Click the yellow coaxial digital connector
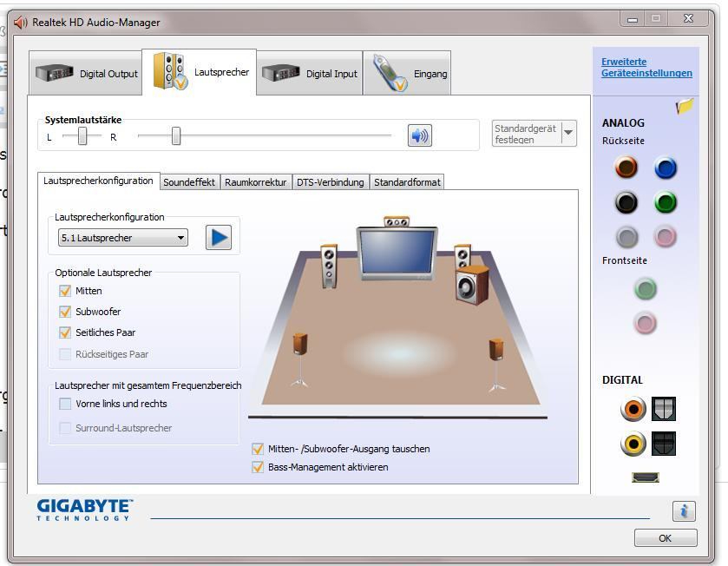 pyautogui.click(x=633, y=444)
